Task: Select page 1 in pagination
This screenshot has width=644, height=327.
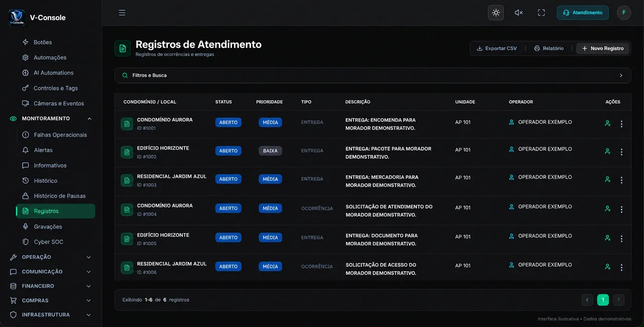Action: [603, 300]
